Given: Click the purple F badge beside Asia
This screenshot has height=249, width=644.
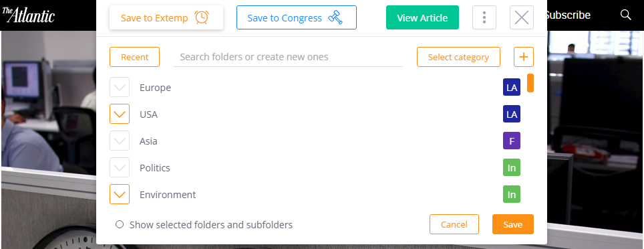Looking at the screenshot, I should pyautogui.click(x=512, y=141).
